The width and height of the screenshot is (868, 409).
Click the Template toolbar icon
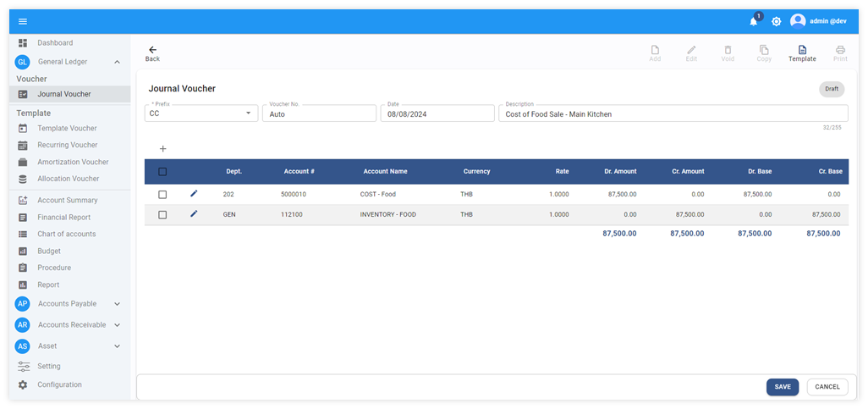[x=802, y=51]
